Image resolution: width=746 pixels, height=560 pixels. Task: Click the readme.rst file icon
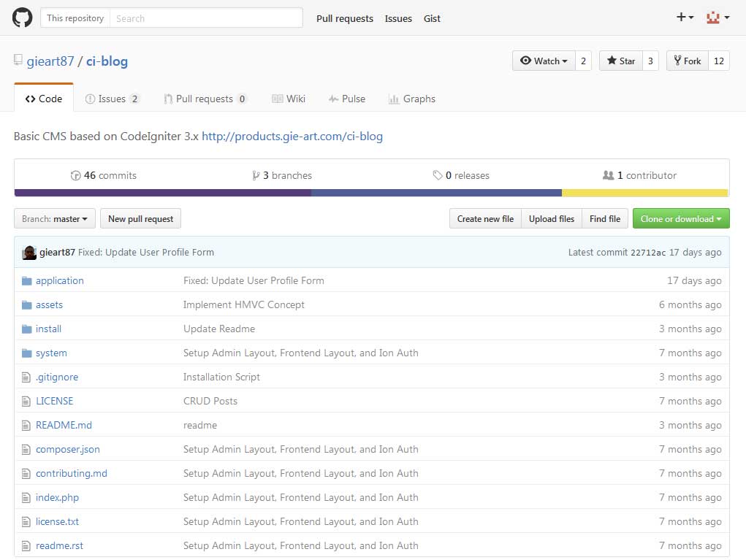tap(26, 545)
